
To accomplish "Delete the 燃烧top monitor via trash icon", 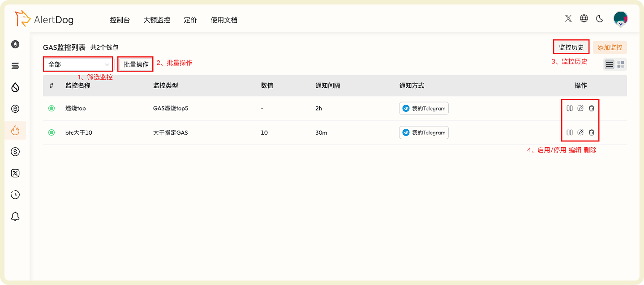I will [x=591, y=108].
